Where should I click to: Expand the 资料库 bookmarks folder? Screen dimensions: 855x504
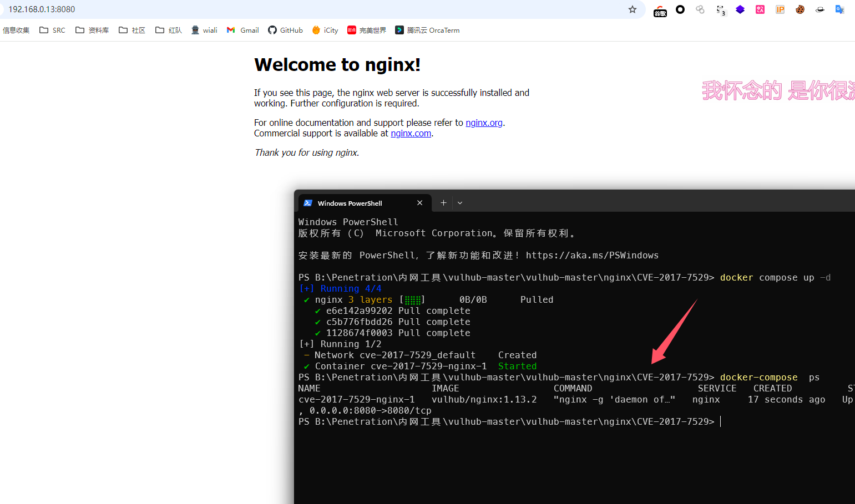pyautogui.click(x=92, y=30)
